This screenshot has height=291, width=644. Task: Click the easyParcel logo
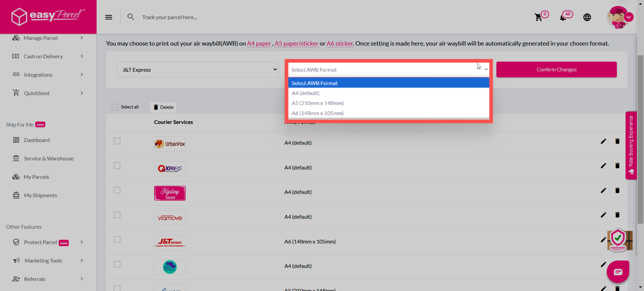click(48, 16)
